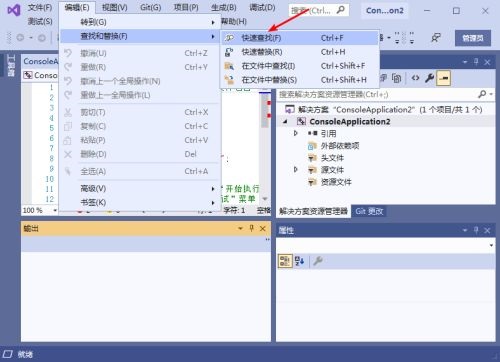Image resolution: width=500 pixels, height=362 pixels.
Task: Click the view code icon in Solution Explorer
Action: pos(415,78)
